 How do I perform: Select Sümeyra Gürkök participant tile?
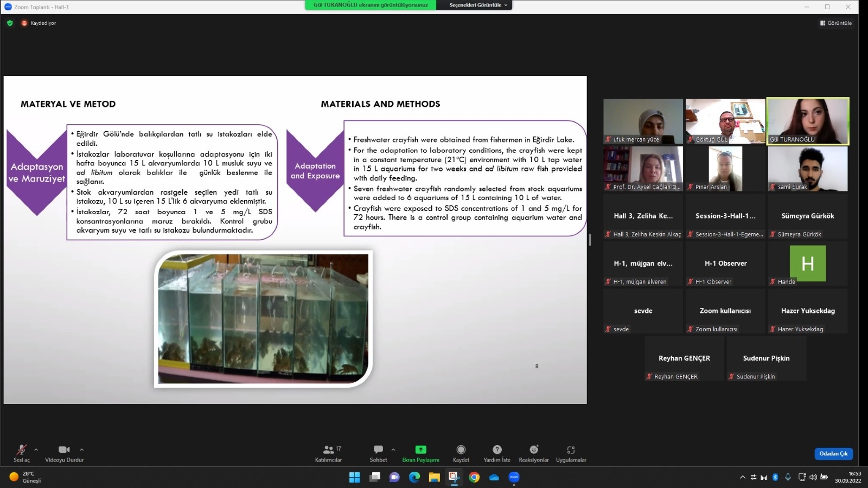click(808, 216)
